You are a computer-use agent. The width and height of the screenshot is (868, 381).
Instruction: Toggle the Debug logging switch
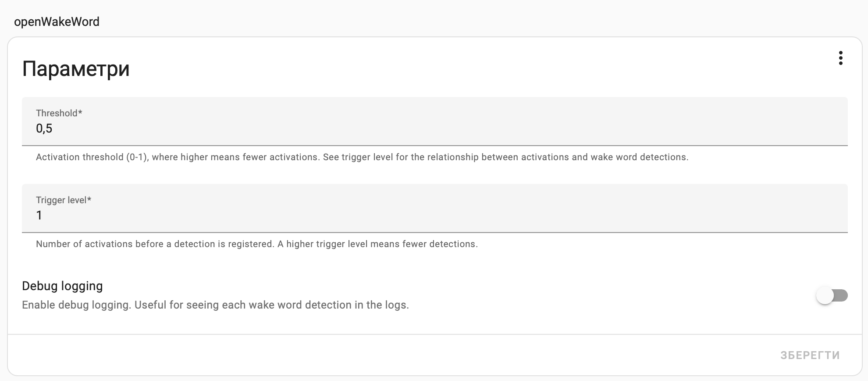(832, 295)
